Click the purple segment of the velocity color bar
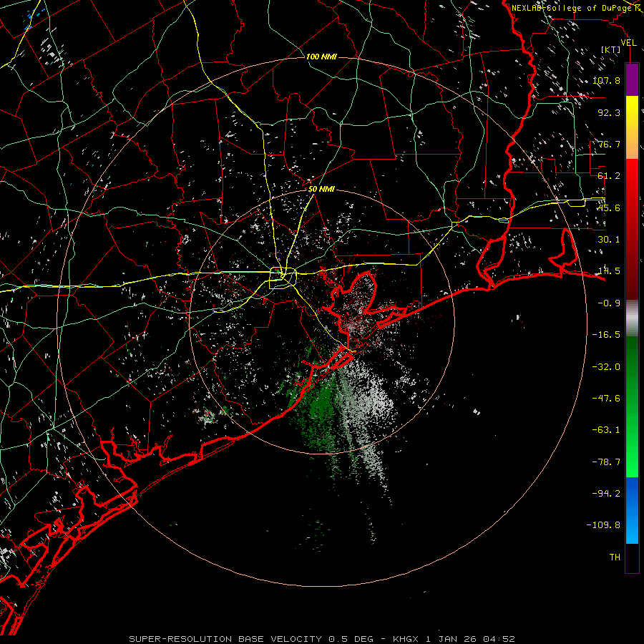 tap(632, 79)
